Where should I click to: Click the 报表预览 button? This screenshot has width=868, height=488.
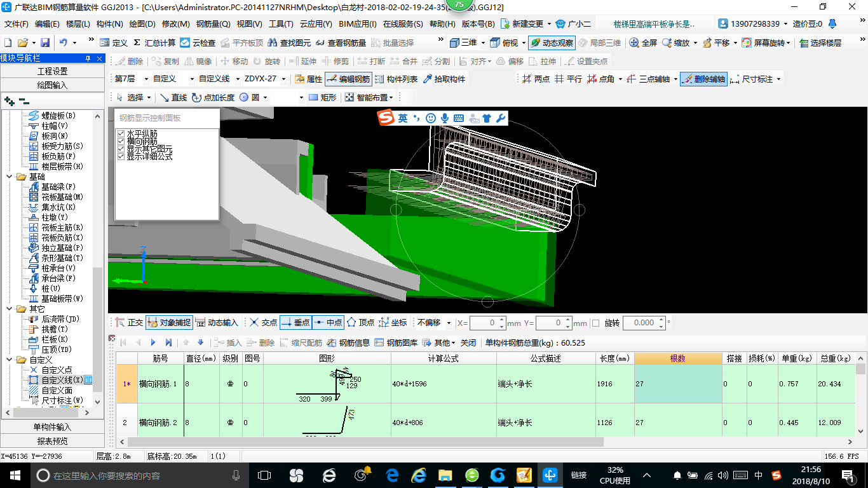pos(52,441)
